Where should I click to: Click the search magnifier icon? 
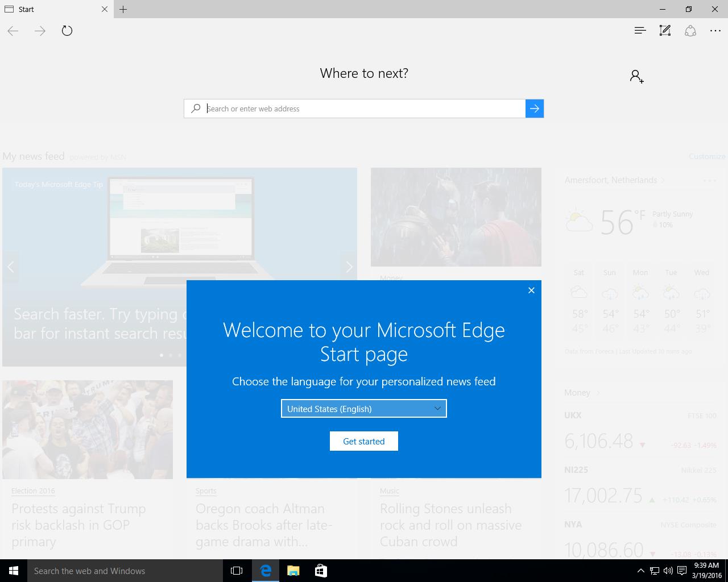pos(196,109)
